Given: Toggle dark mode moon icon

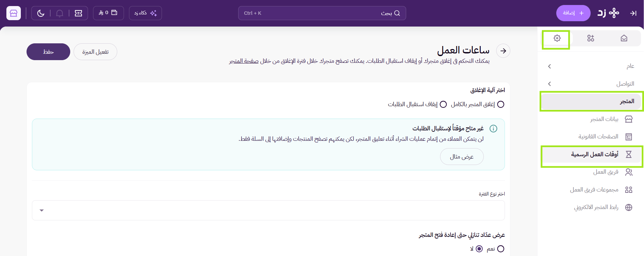Looking at the screenshot, I should point(41,13).
